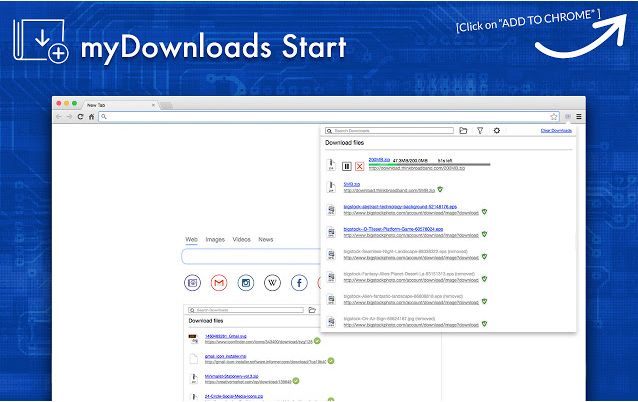The width and height of the screenshot is (638, 402).
Task: Open folder icon in page downloads widget
Action: click(x=312, y=310)
